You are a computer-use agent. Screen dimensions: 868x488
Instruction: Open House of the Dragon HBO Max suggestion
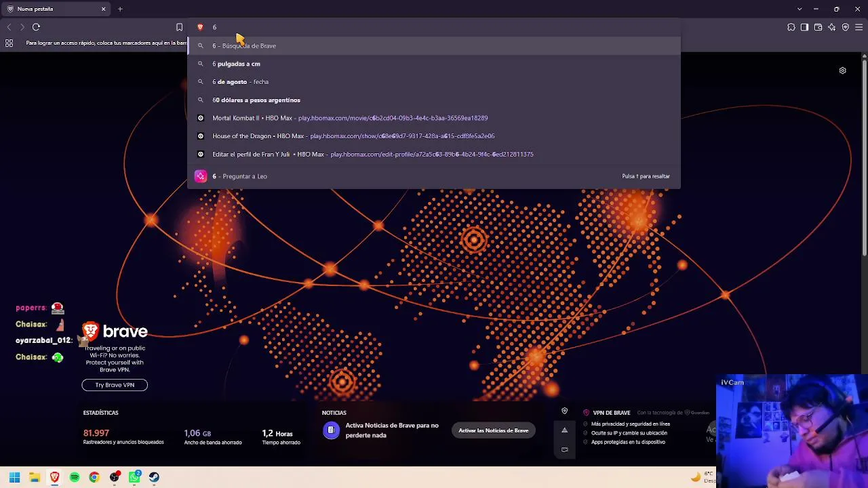point(434,136)
